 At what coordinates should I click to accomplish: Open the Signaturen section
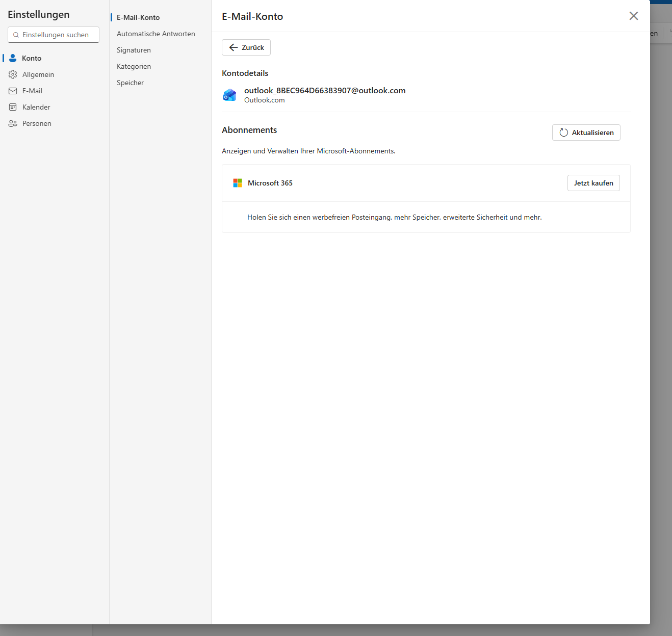tap(134, 50)
